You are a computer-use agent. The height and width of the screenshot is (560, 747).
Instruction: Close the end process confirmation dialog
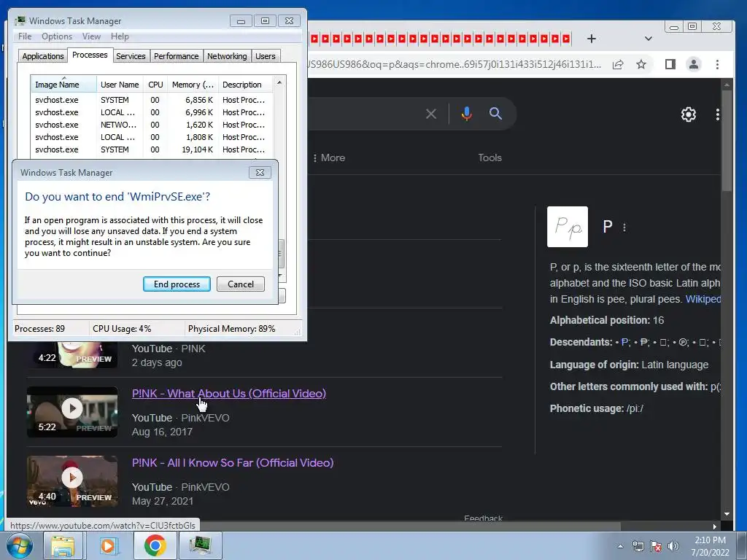(x=260, y=172)
